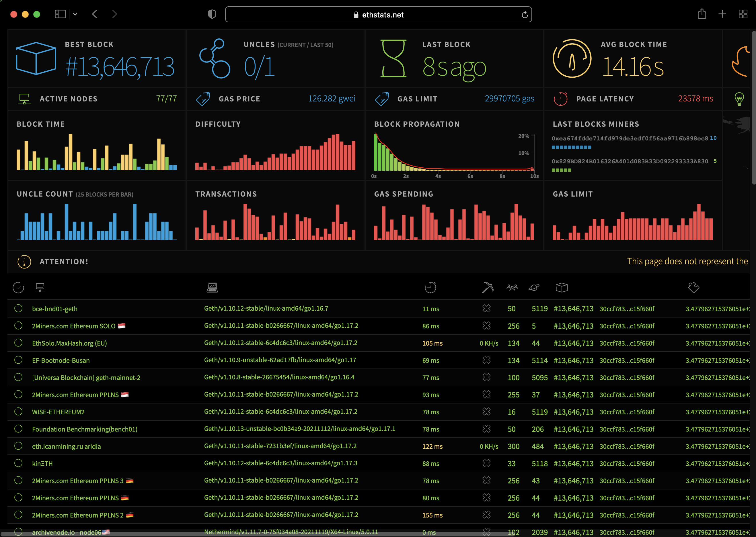Pin the WISE-ETHEREUM2 node circle
The image size is (756, 537).
tap(19, 411)
